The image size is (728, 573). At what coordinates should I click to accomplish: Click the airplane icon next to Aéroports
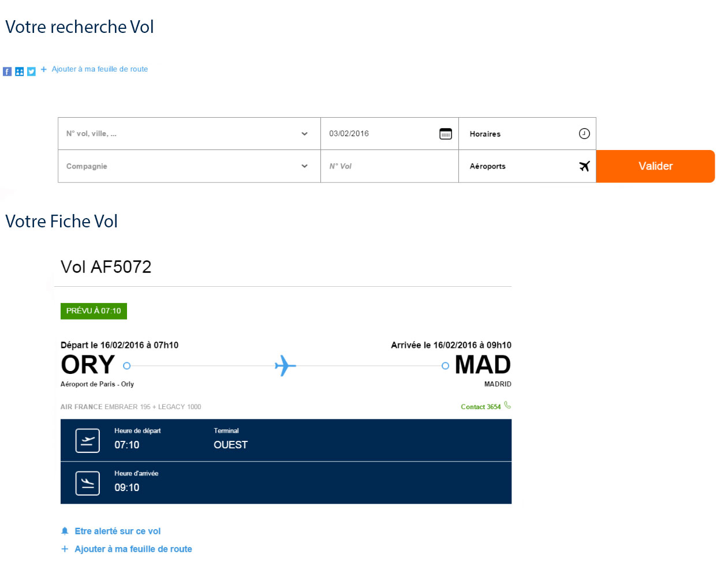584,166
